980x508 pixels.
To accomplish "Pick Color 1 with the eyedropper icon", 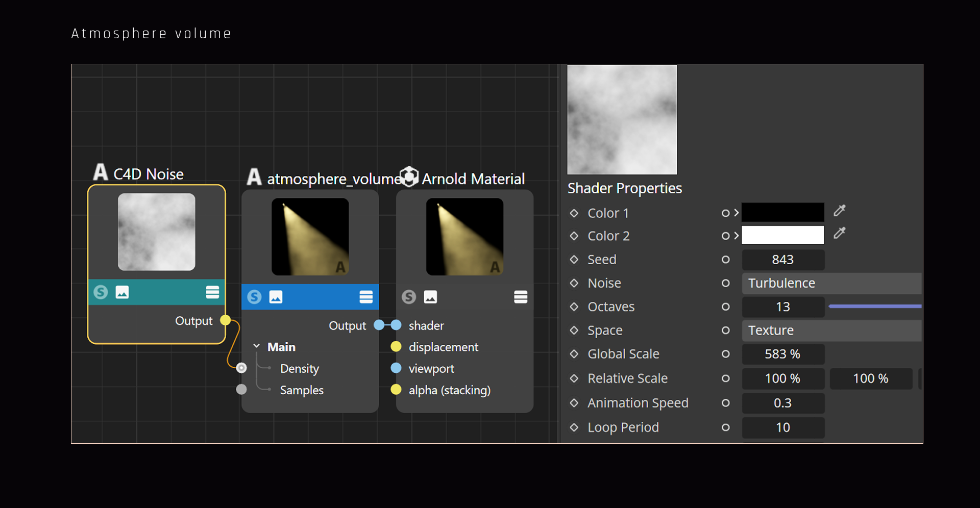I will pyautogui.click(x=840, y=211).
